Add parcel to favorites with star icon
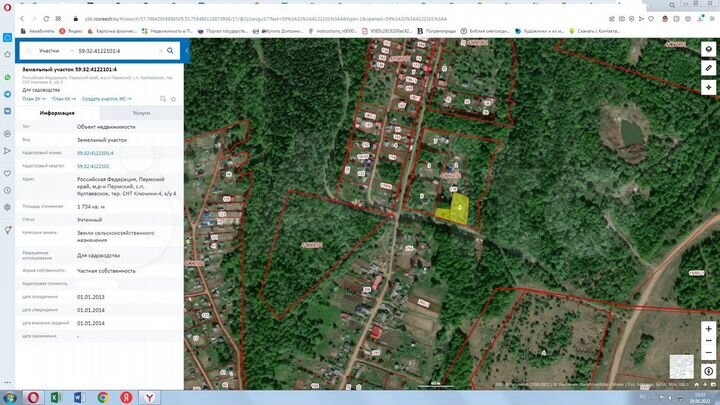Viewport: 720px width, 405px height. (x=171, y=99)
